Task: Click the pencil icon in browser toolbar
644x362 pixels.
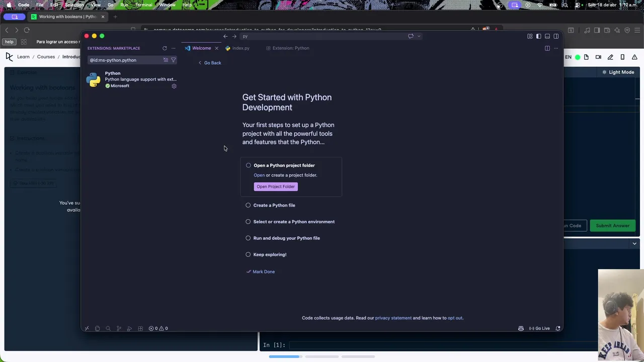Action: (x=610, y=57)
